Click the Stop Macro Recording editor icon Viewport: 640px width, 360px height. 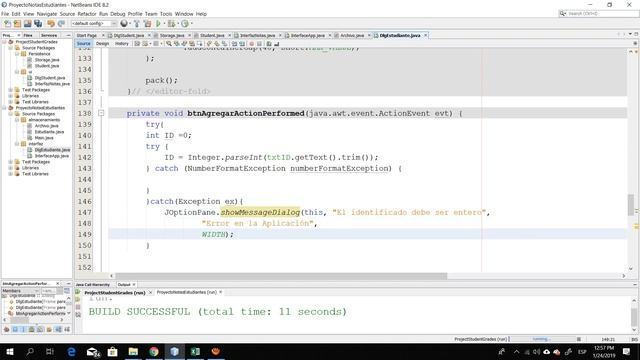click(259, 44)
